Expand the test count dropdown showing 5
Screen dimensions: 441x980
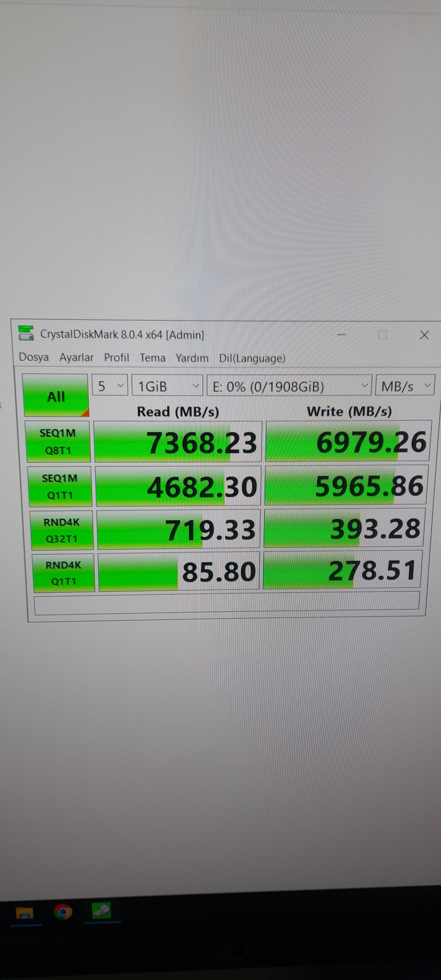click(110, 386)
